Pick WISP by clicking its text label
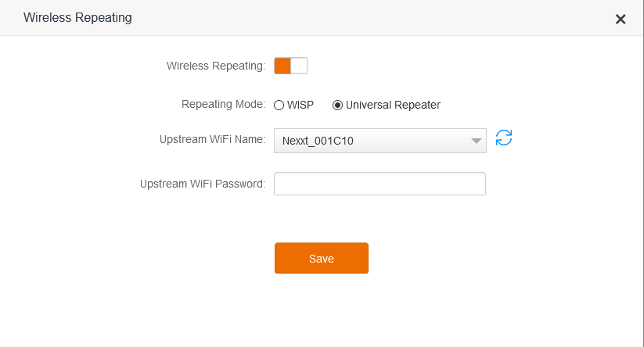Viewport: 644px width, 347px height. [300, 105]
